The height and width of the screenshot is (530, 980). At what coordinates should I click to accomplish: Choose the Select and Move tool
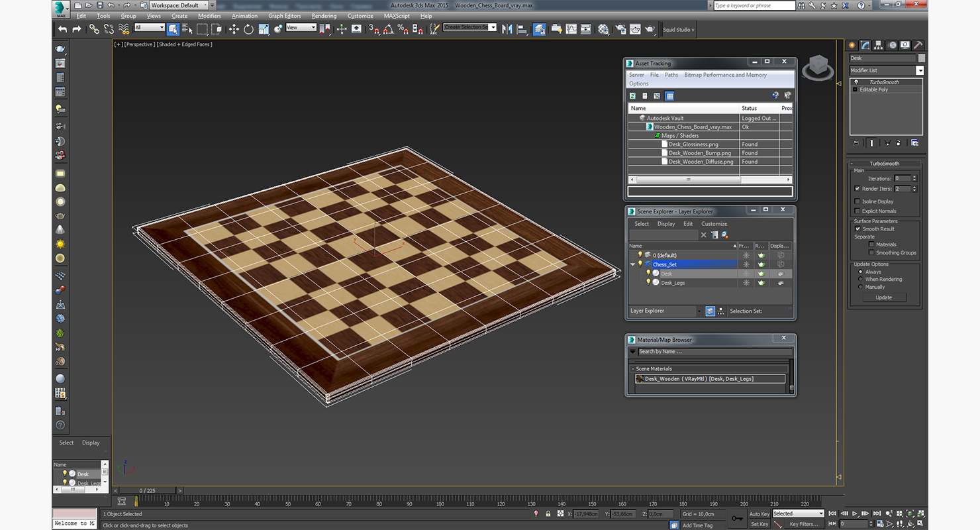tap(234, 29)
